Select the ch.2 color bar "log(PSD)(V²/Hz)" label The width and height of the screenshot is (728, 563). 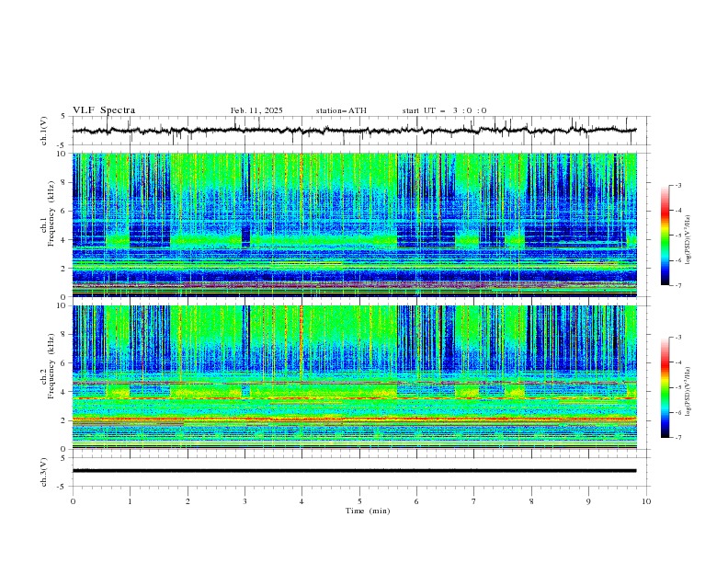click(688, 392)
